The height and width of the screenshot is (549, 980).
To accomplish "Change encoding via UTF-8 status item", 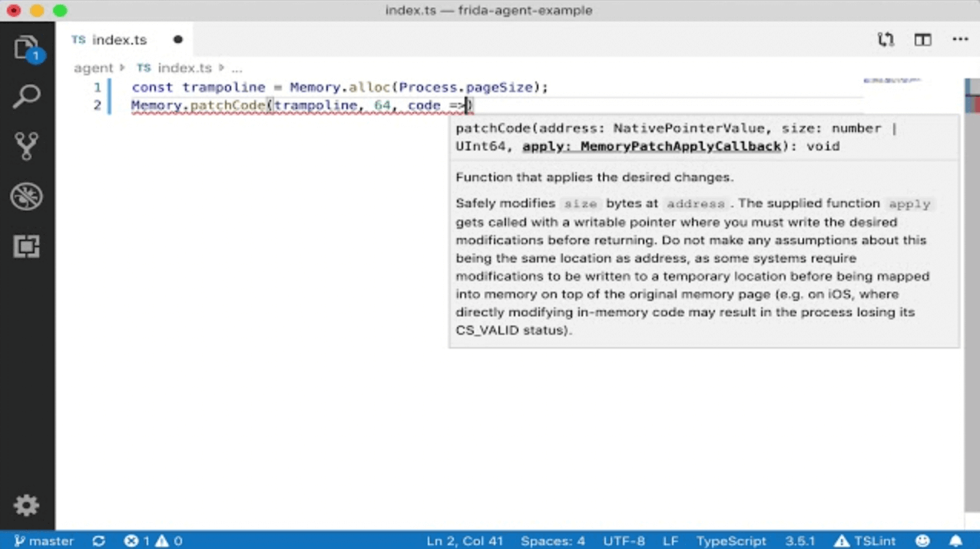I will 624,541.
